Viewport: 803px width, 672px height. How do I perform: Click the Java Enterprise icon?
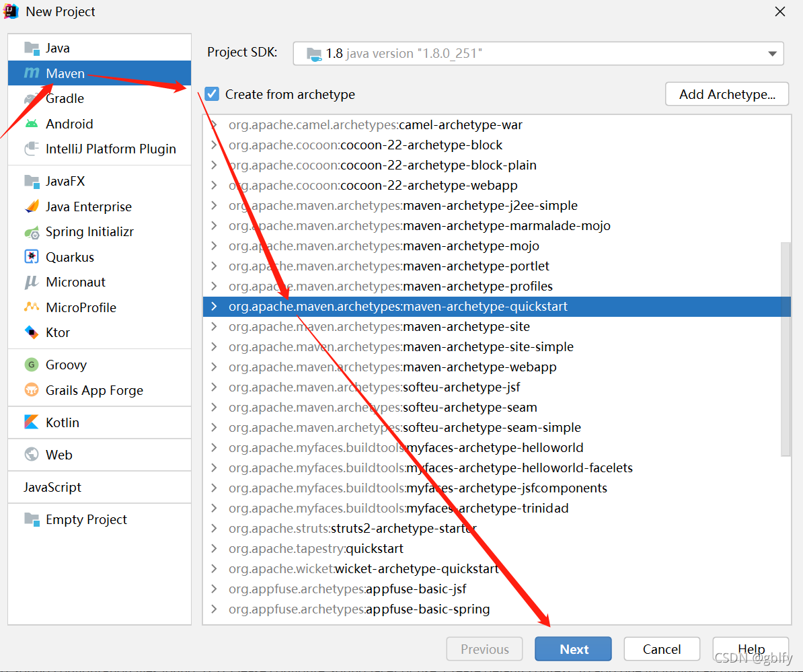[x=32, y=207]
